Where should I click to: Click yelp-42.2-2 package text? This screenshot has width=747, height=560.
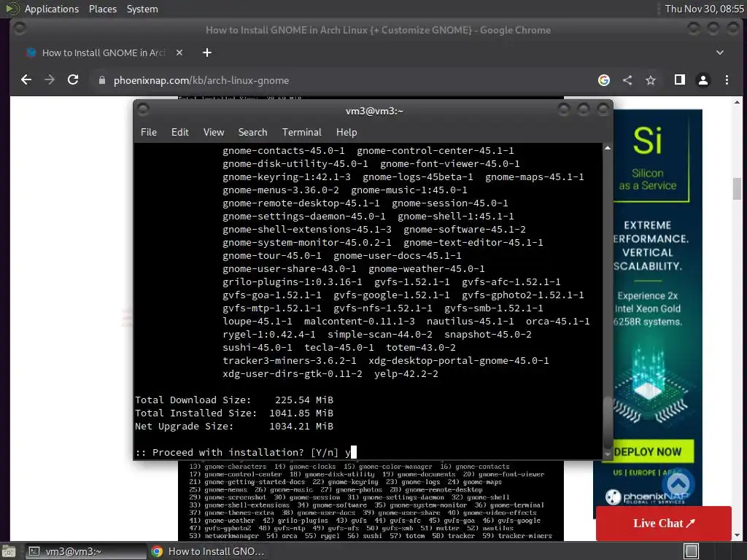coord(406,374)
